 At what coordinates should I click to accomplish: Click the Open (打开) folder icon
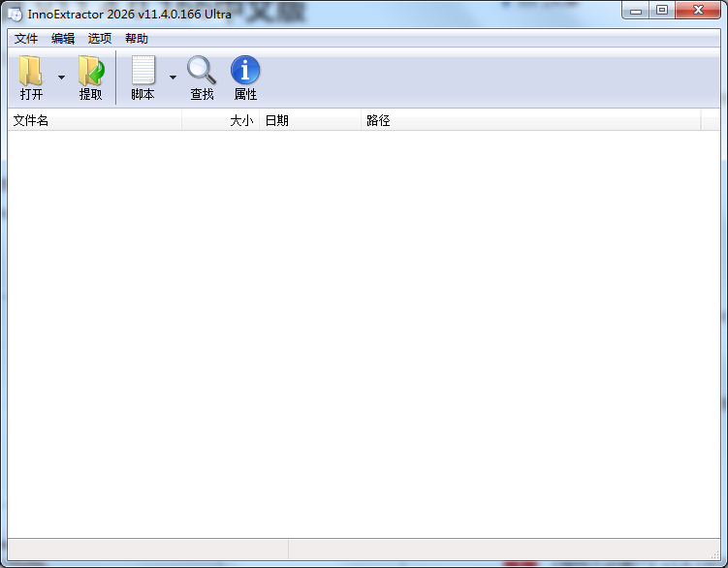[x=31, y=72]
